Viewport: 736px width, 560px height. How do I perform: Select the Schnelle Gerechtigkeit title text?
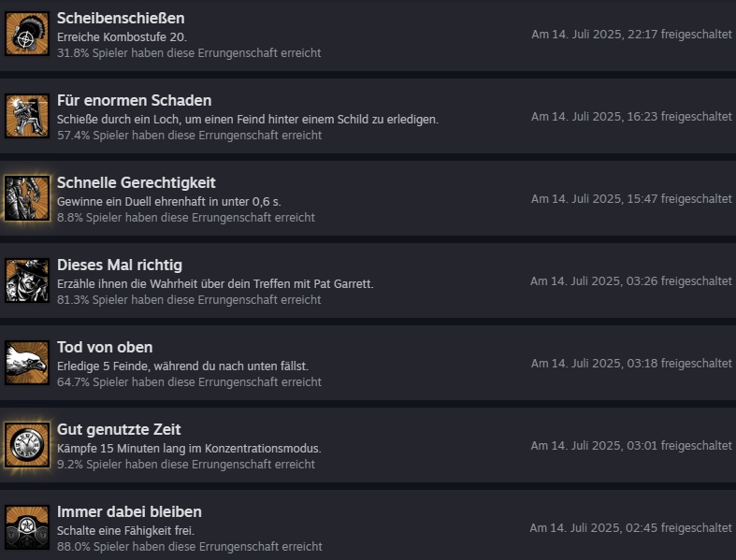coord(137,182)
